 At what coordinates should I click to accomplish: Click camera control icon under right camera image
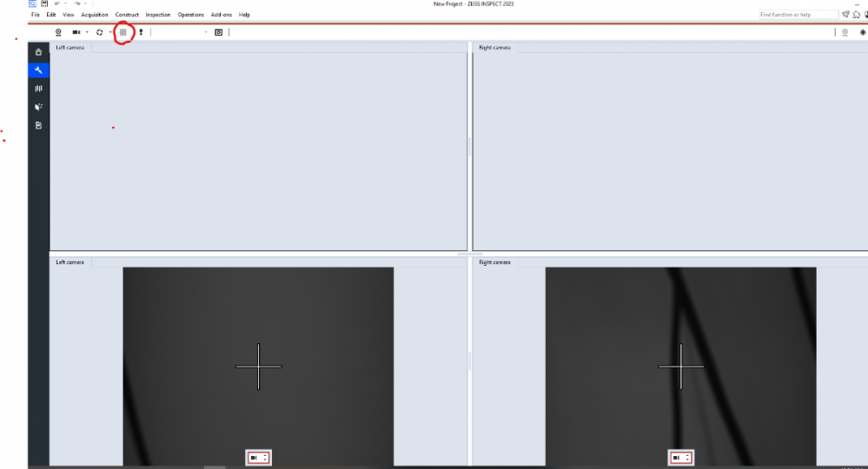[x=677, y=458]
